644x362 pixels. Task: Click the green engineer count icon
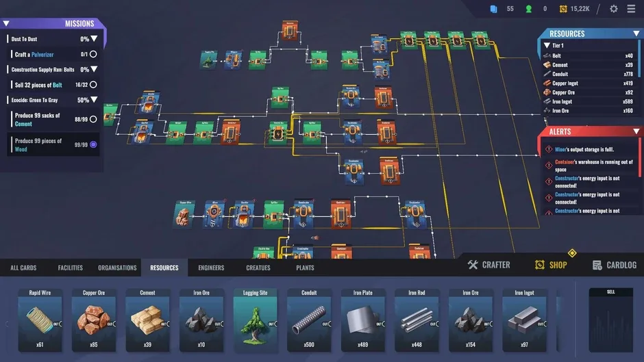pos(529,9)
